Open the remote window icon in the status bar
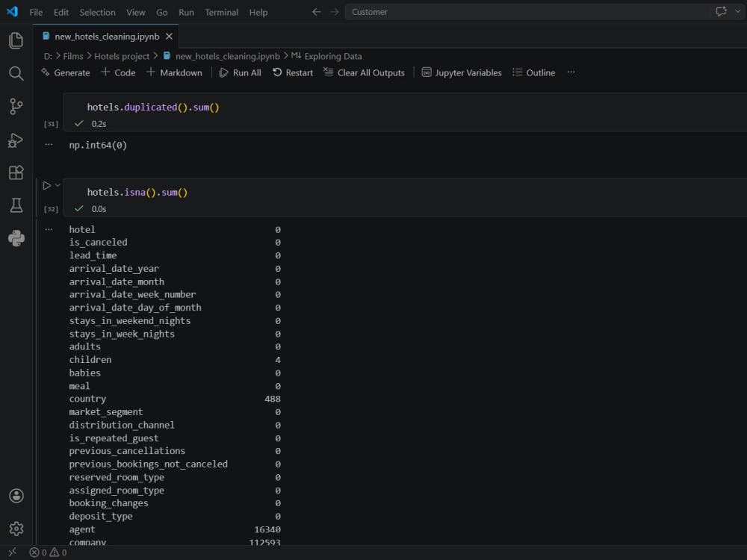This screenshot has width=747, height=560. (x=13, y=553)
